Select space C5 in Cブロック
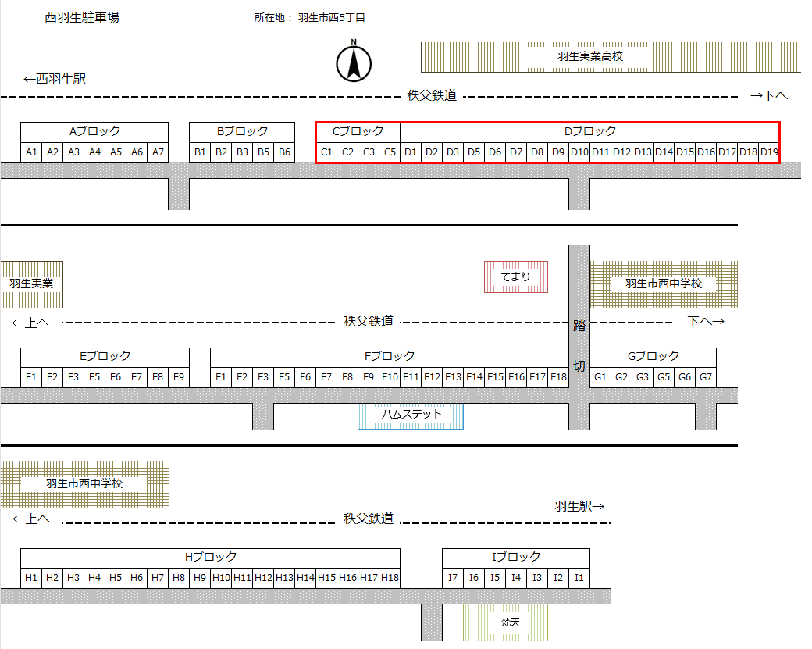The width and height of the screenshot is (812, 649). (389, 152)
